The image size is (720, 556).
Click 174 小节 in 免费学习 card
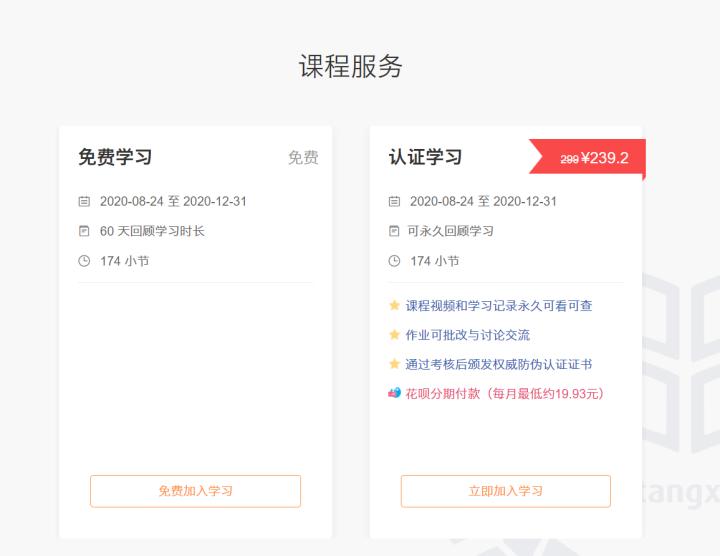coord(124,261)
